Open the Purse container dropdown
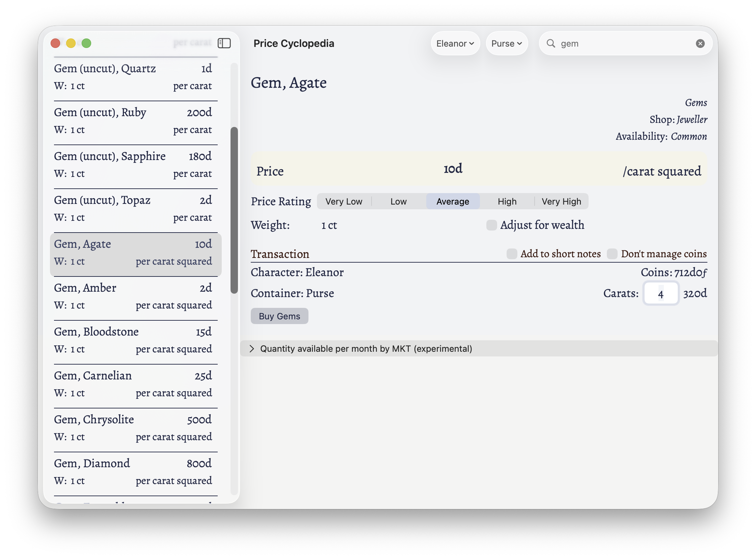 [x=506, y=43]
